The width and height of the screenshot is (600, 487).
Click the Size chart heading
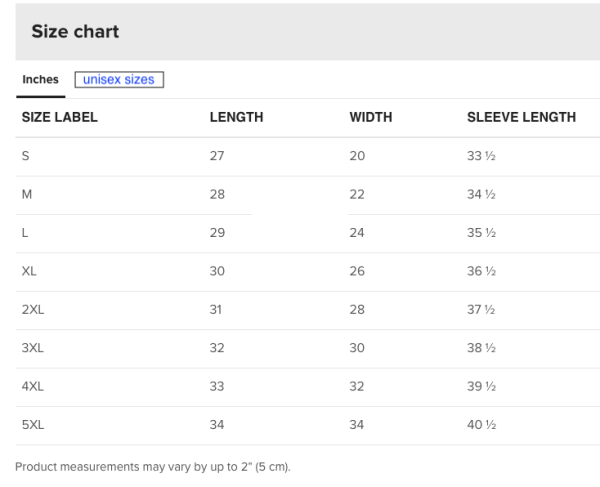pyautogui.click(x=76, y=32)
